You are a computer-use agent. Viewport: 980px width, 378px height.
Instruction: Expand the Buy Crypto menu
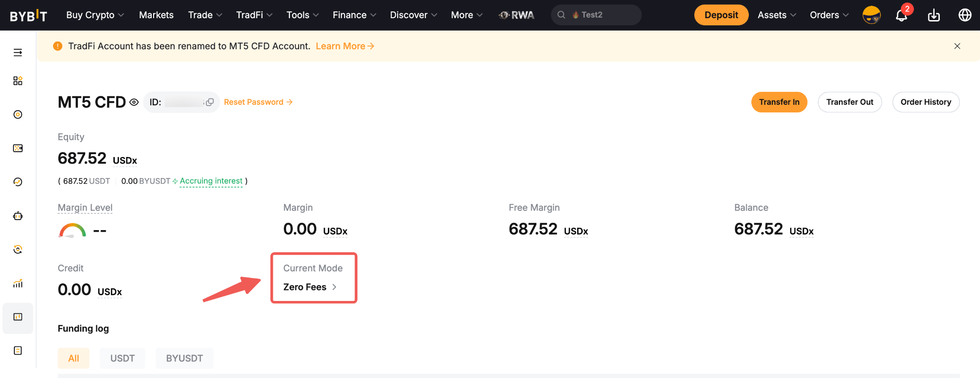95,15
